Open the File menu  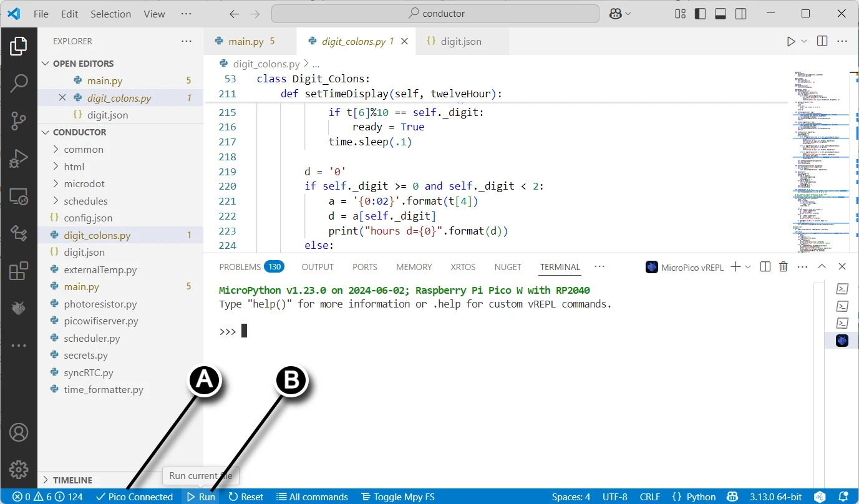click(x=41, y=14)
